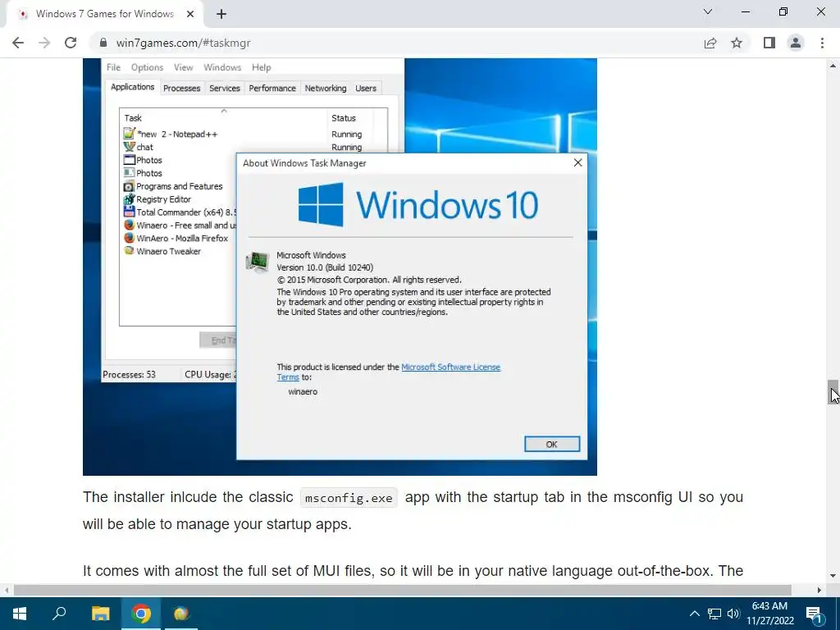Open the Windows Start menu
The width and height of the screenshot is (840, 630).
[20, 614]
